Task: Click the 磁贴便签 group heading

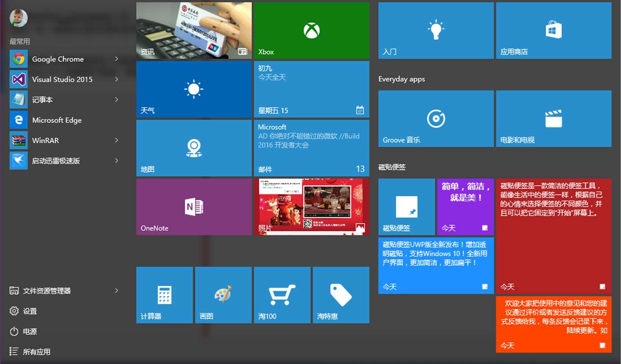Action: 392,167
